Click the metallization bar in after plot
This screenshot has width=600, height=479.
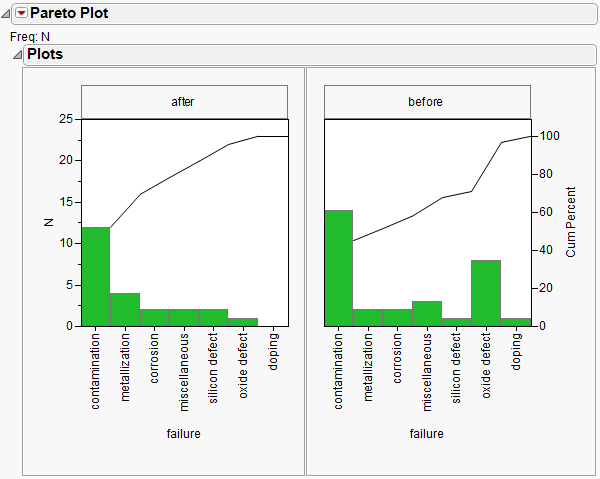click(125, 309)
